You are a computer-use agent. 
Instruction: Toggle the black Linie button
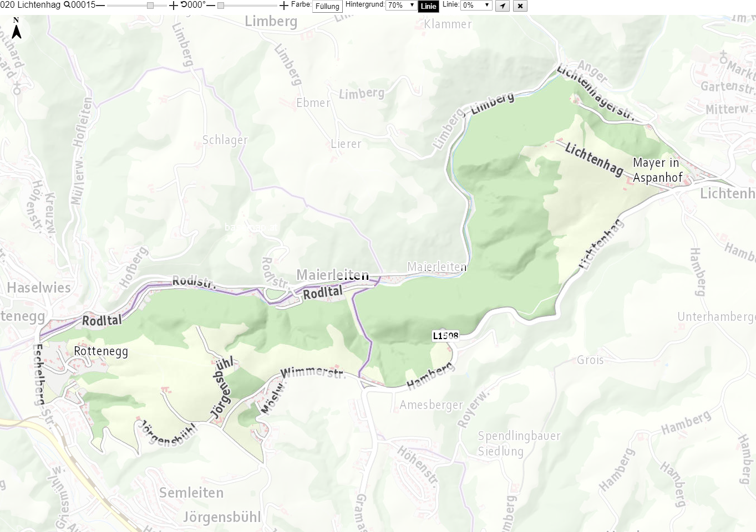point(428,6)
